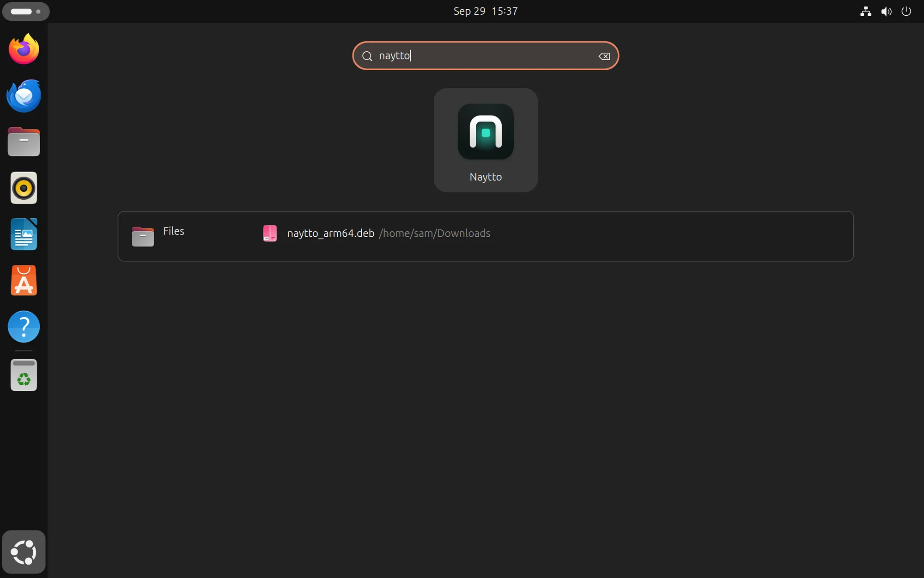Open Thunderbird Mail from the dock
Screen dimensions: 924x578
click(24, 96)
